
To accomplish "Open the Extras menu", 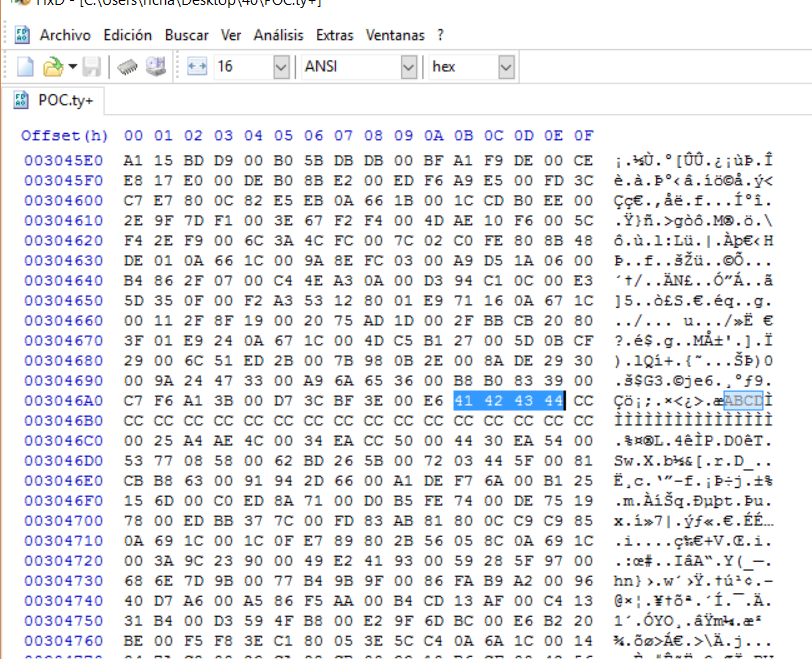I will click(x=334, y=35).
